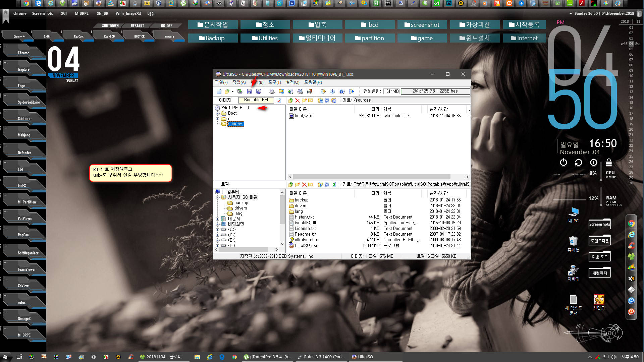Click the Make CD/DVD image icon
644x362 pixels.
(272, 92)
